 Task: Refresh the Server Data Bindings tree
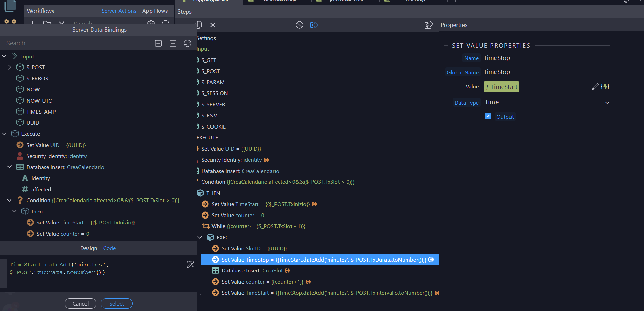click(x=187, y=43)
